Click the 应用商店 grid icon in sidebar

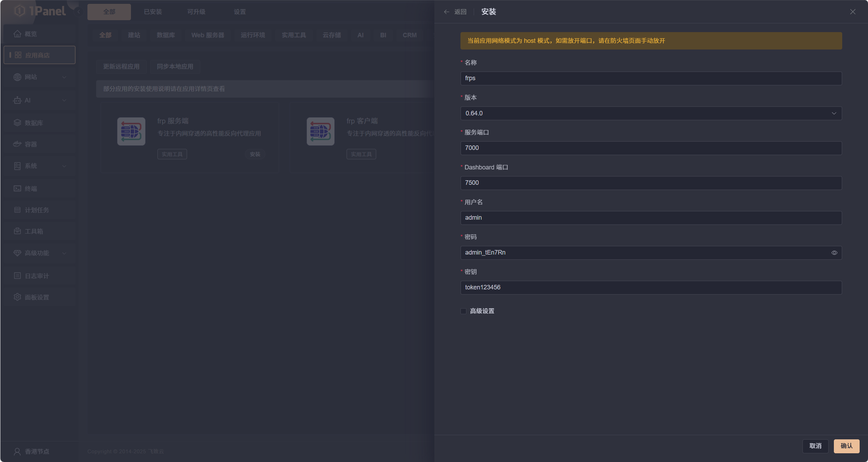(18, 55)
